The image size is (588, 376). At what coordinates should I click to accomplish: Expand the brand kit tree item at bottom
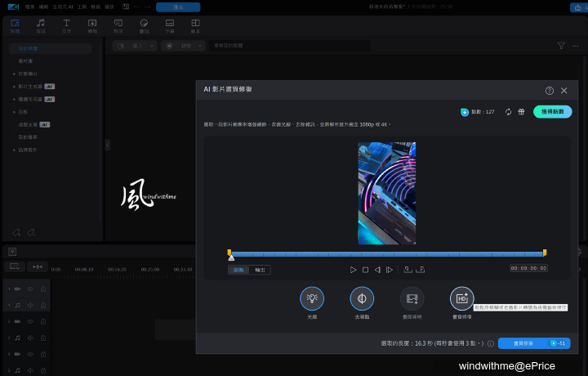tap(14, 150)
